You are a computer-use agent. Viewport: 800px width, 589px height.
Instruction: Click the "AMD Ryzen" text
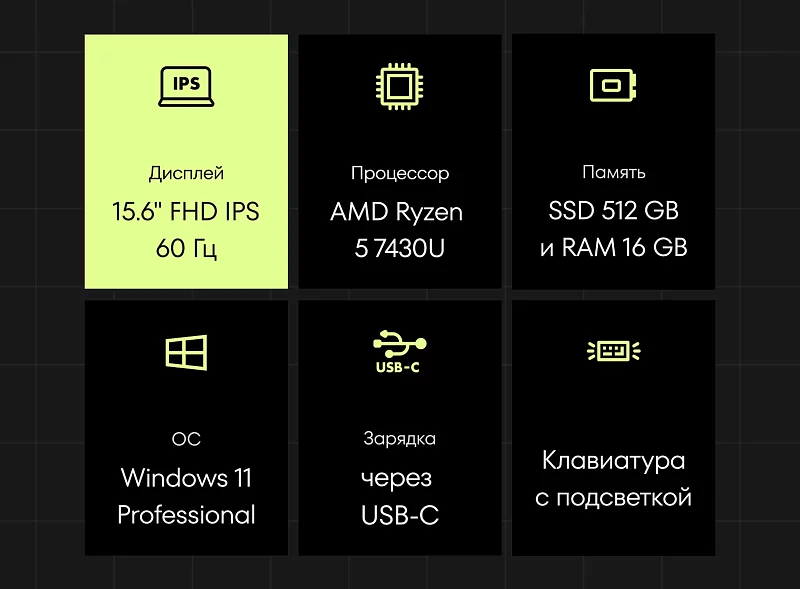(399, 211)
